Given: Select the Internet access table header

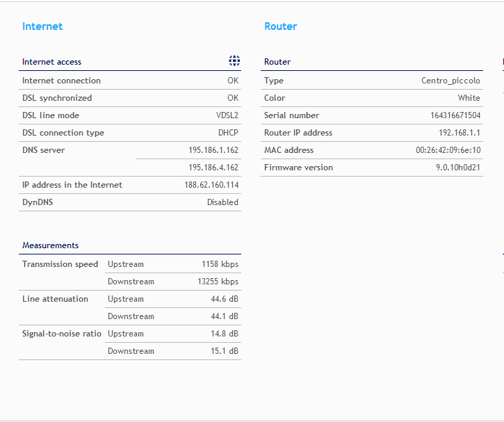Looking at the screenshot, I should tap(52, 62).
